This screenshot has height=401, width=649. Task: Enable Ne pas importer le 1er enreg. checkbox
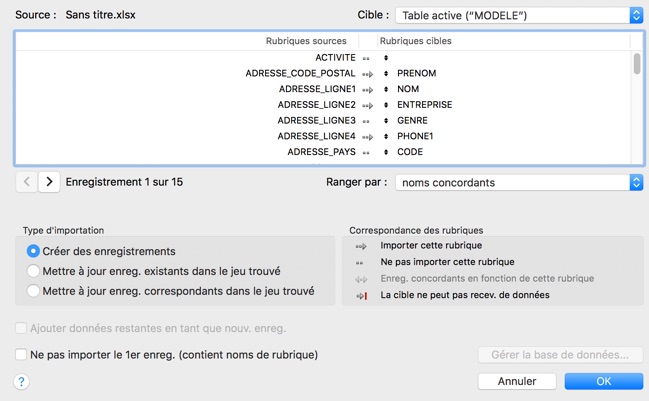pyautogui.click(x=21, y=354)
